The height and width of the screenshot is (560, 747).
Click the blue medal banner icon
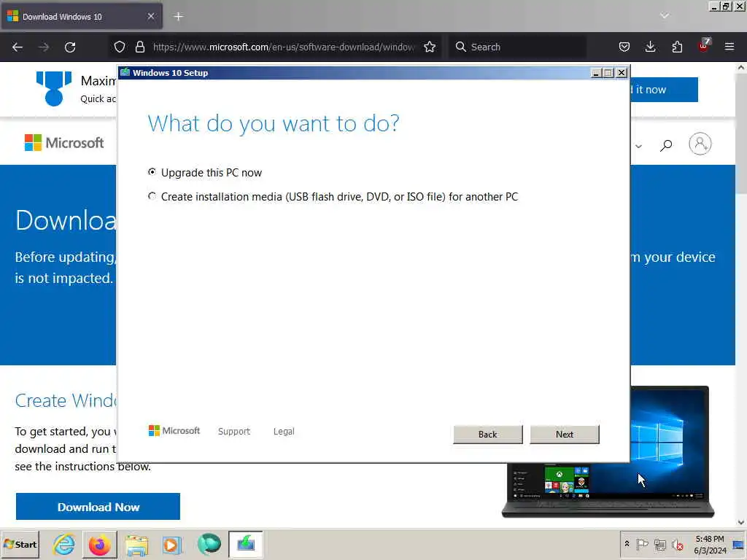click(54, 88)
